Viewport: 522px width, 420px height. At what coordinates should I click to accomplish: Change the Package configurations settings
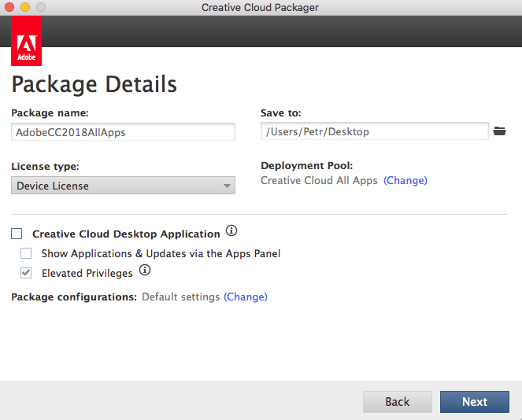point(246,297)
